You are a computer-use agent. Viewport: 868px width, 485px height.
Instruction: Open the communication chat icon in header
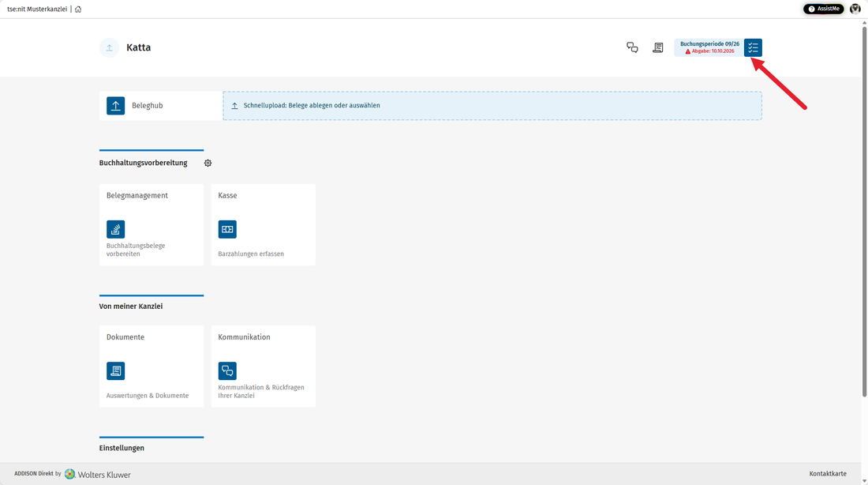click(632, 47)
